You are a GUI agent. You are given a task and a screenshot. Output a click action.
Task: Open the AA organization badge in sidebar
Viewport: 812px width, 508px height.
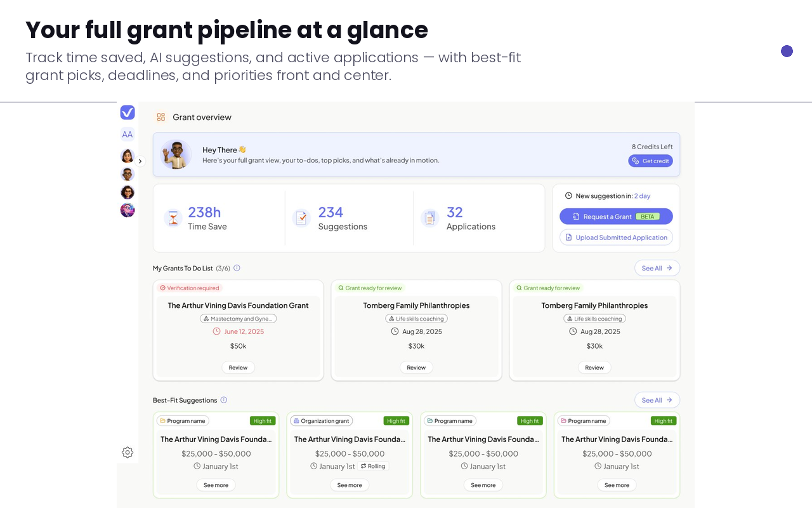(128, 134)
